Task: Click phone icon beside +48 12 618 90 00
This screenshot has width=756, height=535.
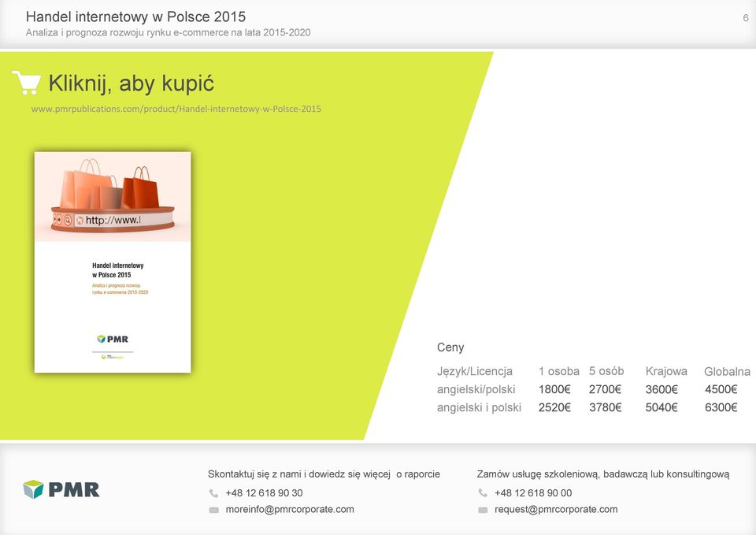Action: pos(483,493)
